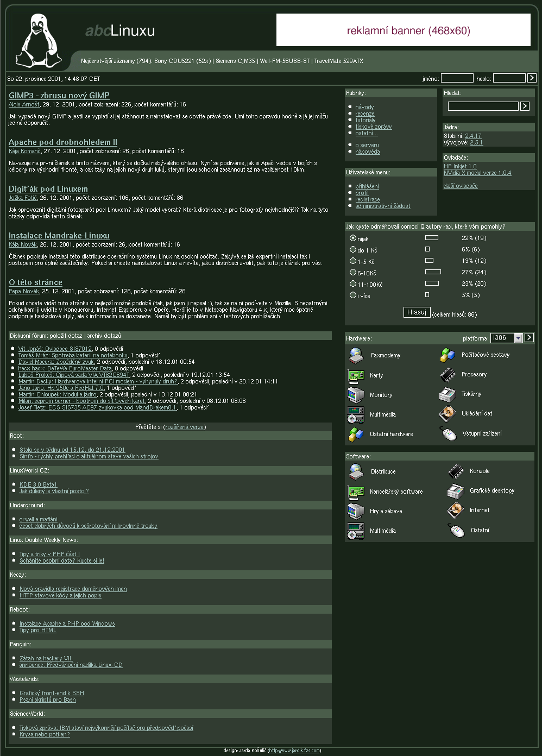Confirm platform with the arrow button
The height and width of the screenshot is (756, 542).
(529, 338)
